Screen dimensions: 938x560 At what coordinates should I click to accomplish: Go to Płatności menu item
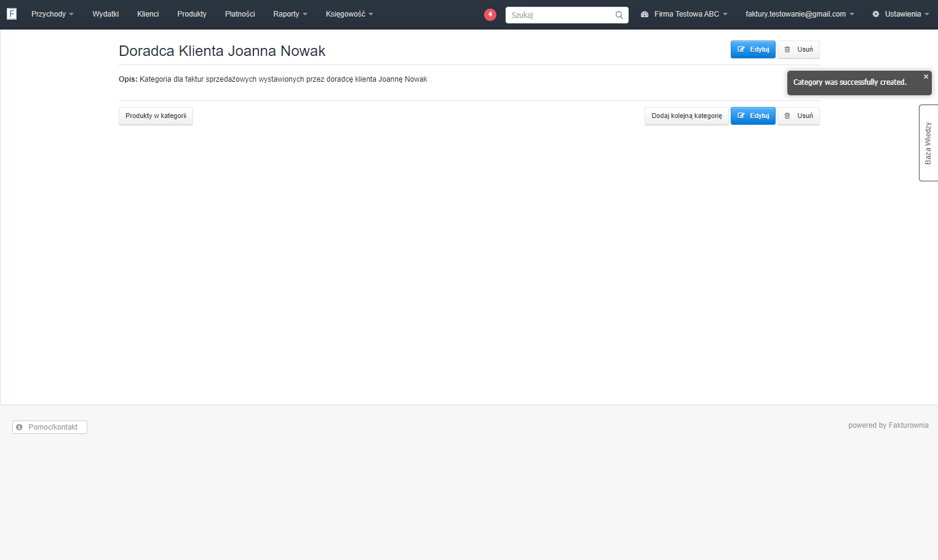[x=240, y=14]
